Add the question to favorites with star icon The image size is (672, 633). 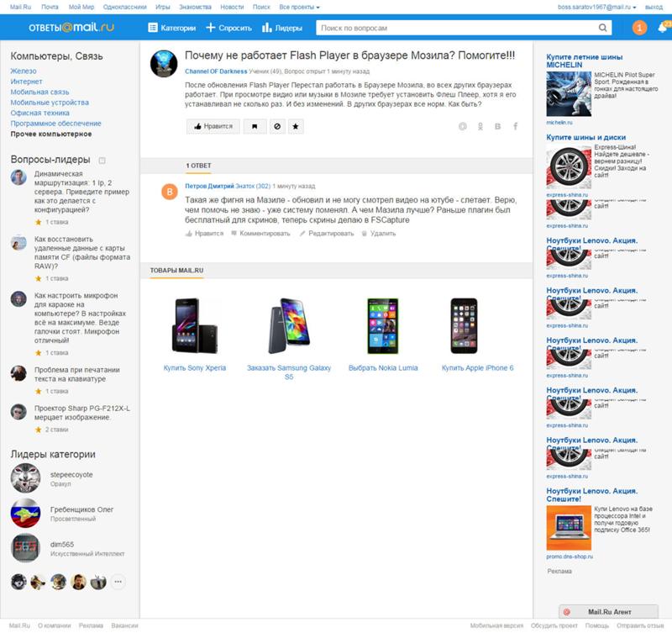(296, 126)
